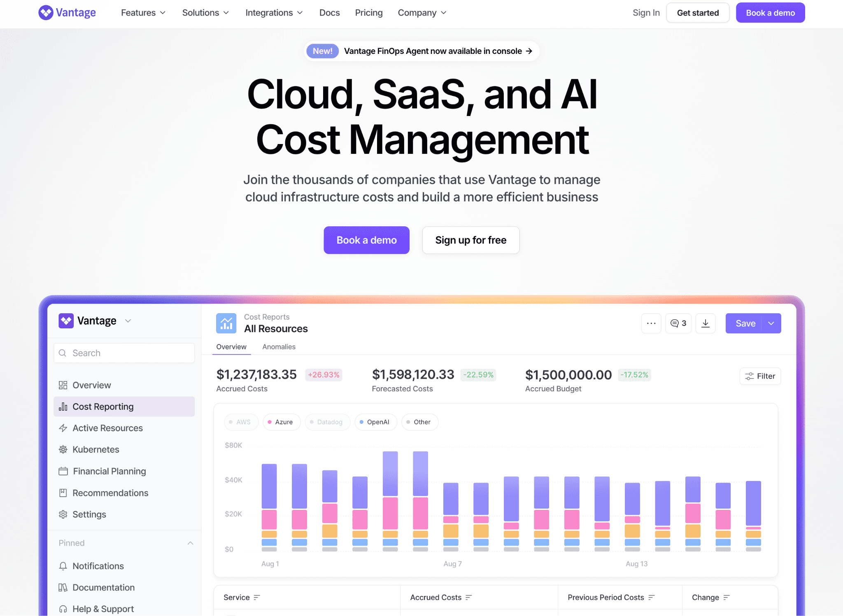This screenshot has height=616, width=843.
Task: Click Book a demo in the top navbar
Action: pos(770,13)
